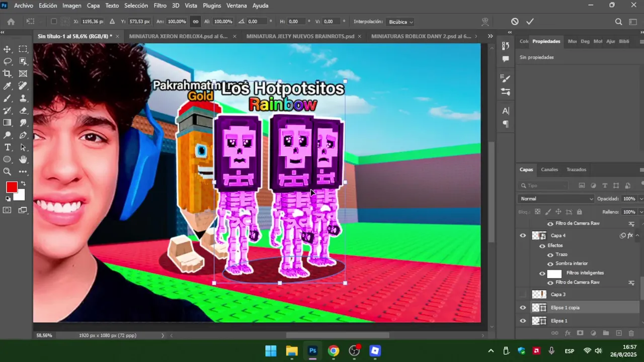The height and width of the screenshot is (362, 644).
Task: Open the Filtro menu
Action: tap(160, 6)
